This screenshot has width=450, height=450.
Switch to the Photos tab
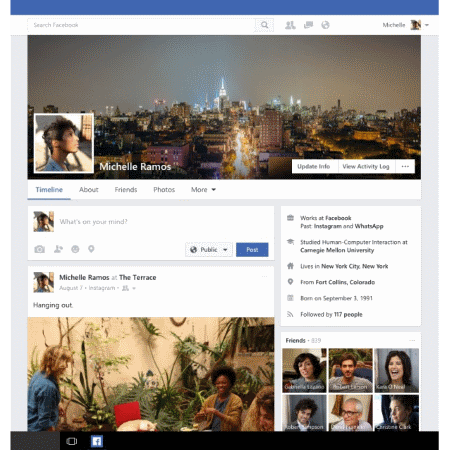(164, 190)
